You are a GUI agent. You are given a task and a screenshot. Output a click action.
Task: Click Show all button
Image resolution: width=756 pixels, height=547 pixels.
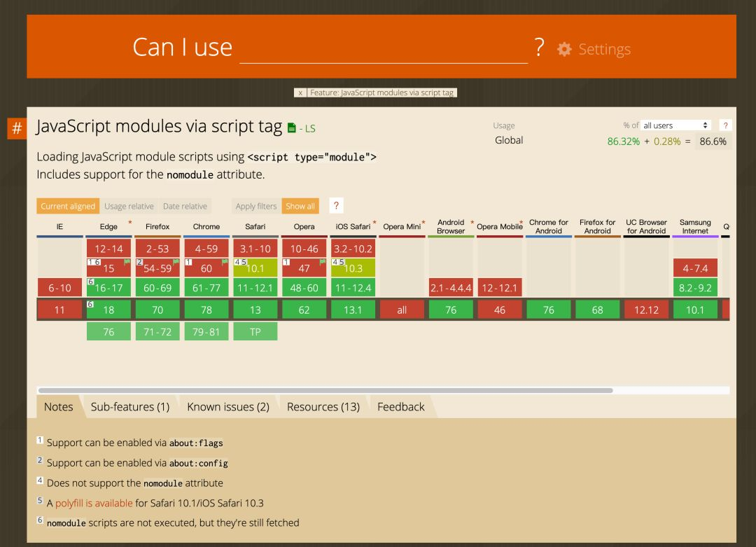point(300,206)
